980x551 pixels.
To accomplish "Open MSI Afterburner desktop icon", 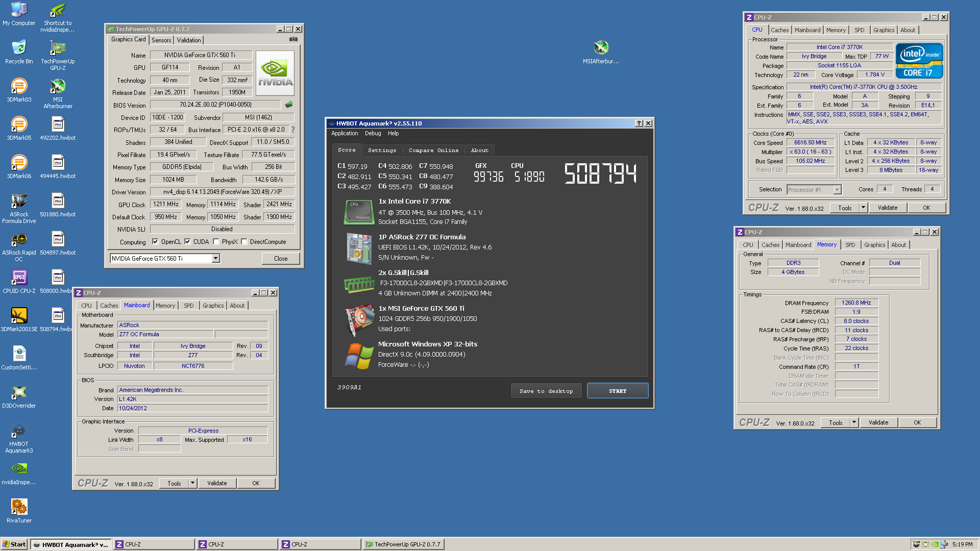I will pos(58,93).
